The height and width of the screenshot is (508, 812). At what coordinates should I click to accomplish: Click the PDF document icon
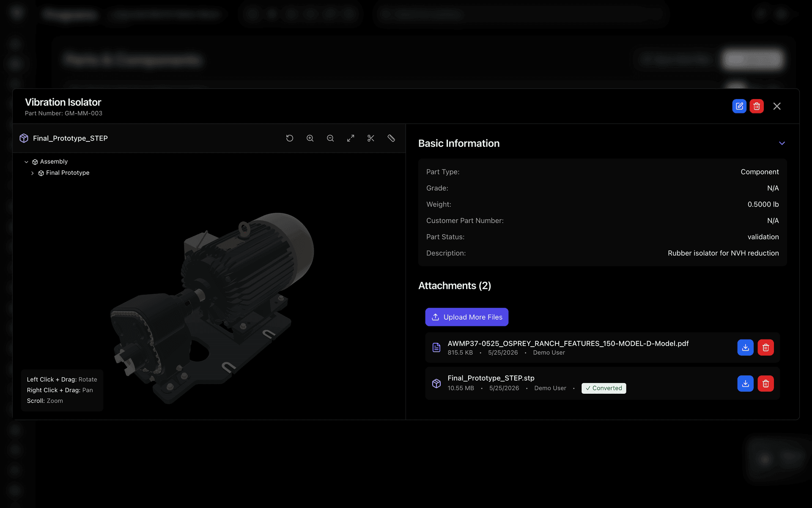(436, 348)
